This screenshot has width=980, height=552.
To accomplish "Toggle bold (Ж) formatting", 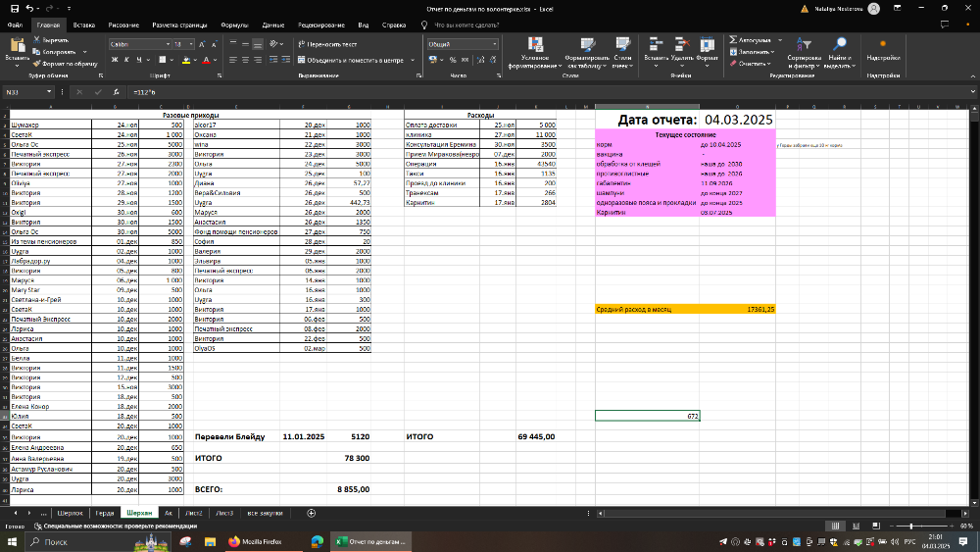I will [114, 60].
